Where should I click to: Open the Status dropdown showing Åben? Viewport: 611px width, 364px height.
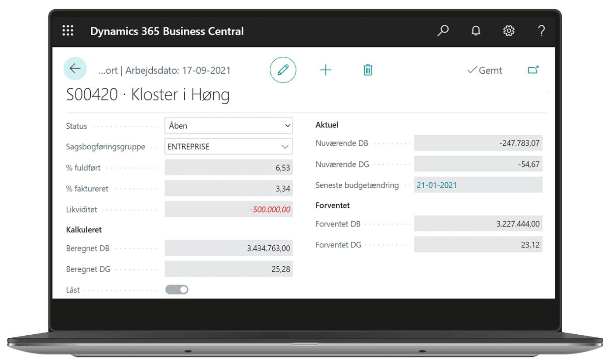229,126
